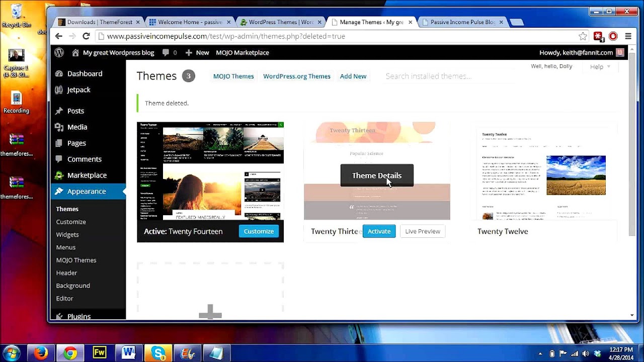Open a new browser tab
This screenshot has height=362, width=644.
click(x=516, y=22)
